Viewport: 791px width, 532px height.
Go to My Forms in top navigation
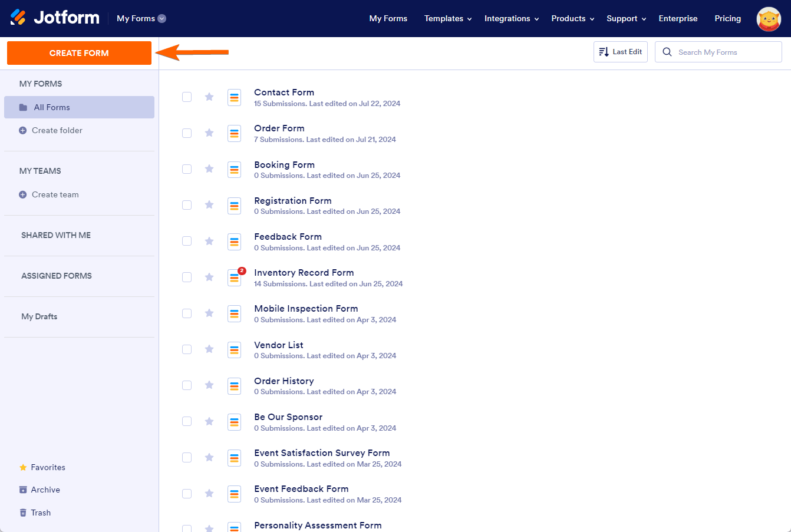[388, 18]
